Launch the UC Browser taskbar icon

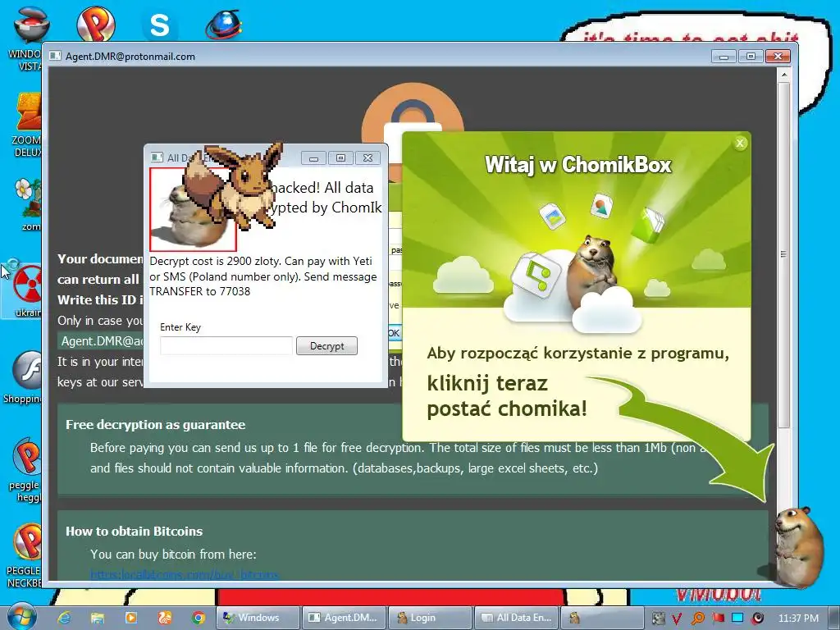[x=164, y=618]
